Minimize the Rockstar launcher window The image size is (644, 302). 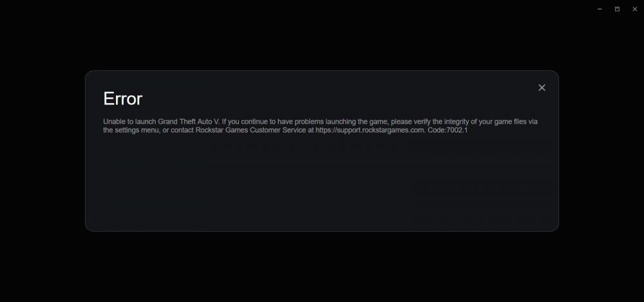(600, 9)
